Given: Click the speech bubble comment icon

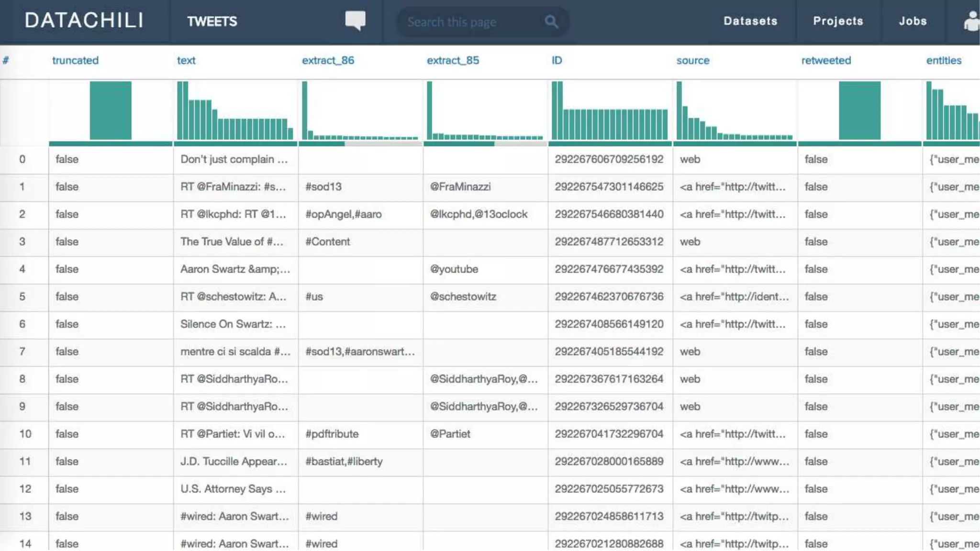Looking at the screenshot, I should click(355, 21).
